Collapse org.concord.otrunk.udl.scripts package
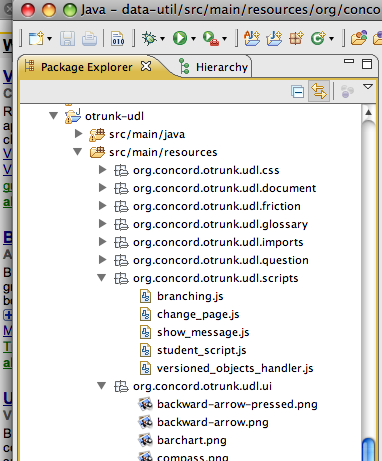 (x=102, y=278)
